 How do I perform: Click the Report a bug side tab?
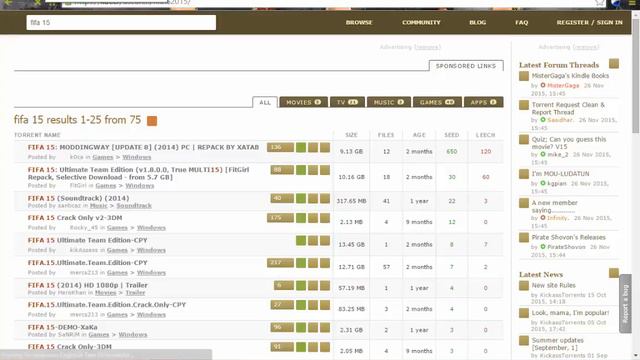tap(625, 304)
